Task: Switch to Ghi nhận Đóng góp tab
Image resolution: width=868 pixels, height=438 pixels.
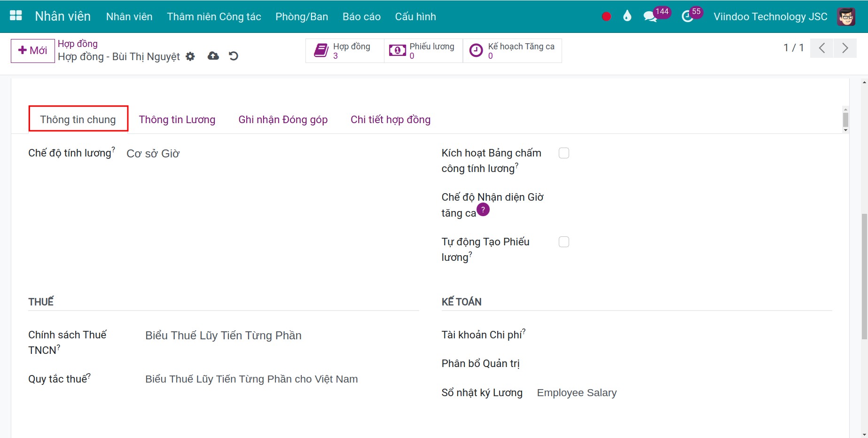Action: (283, 119)
